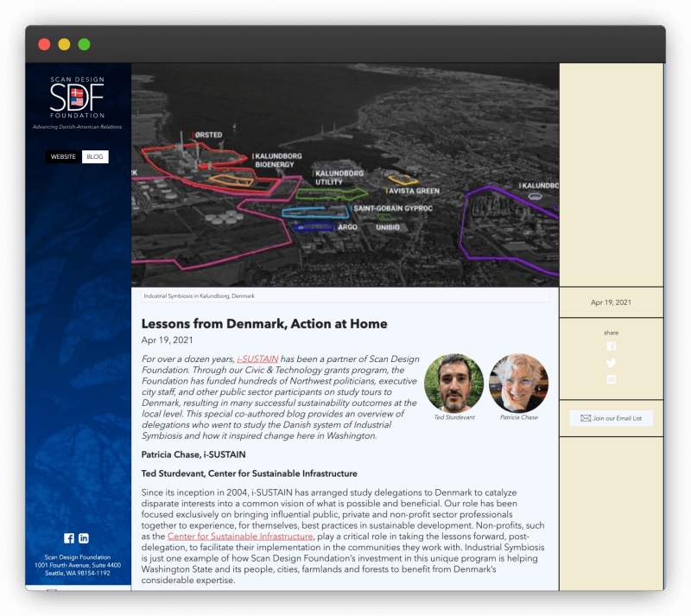691x616 pixels.
Task: Click the yellow minimize button in title bar
Action: point(64,44)
